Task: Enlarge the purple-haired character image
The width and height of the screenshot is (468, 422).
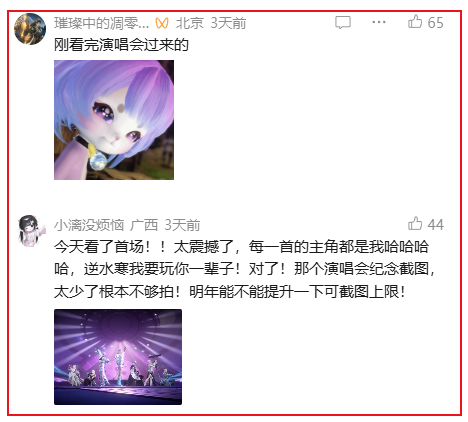Action: 114,120
